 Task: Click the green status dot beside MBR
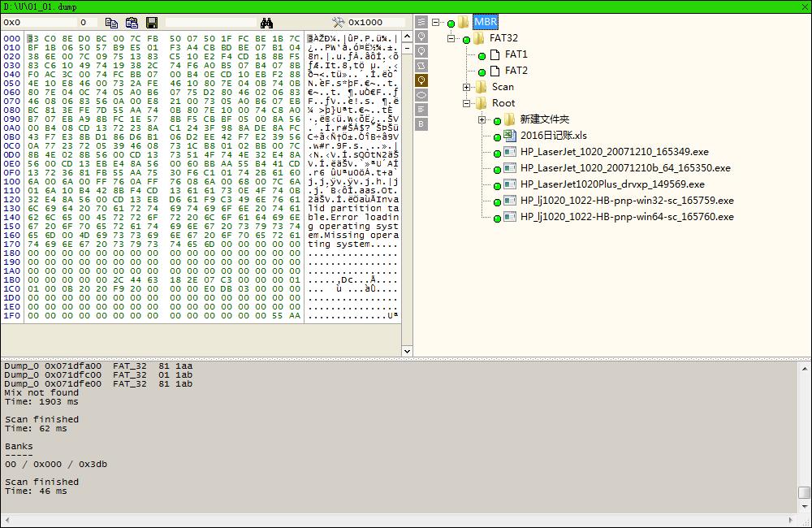(x=451, y=24)
